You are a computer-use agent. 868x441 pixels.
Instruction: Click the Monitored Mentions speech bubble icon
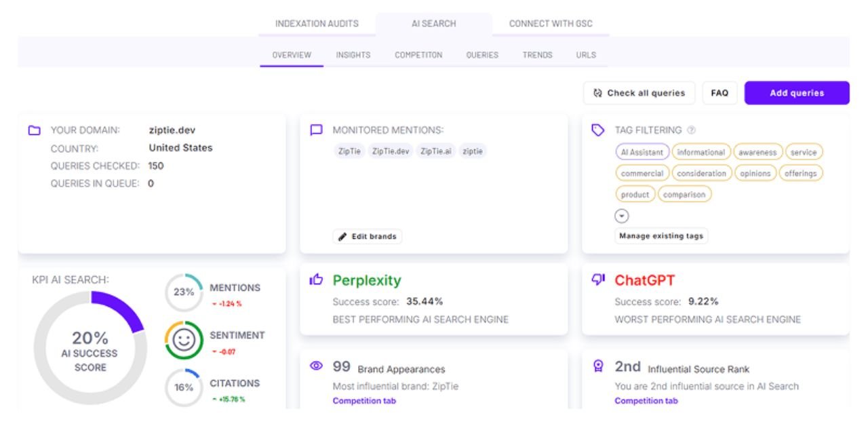[x=316, y=130]
